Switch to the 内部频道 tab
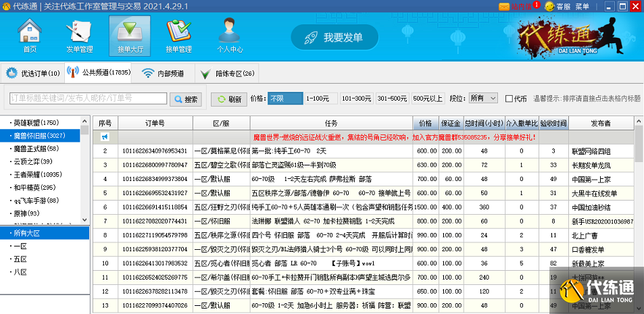Image resolution: width=644 pixels, height=314 pixels. click(162, 74)
